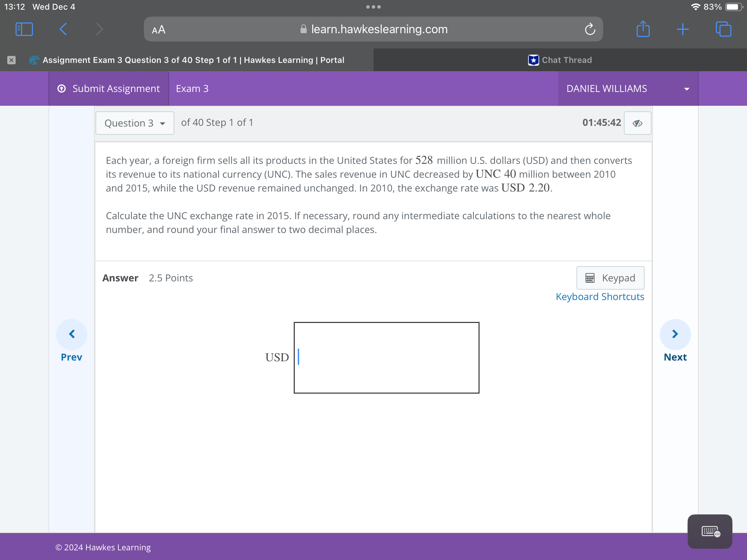Toggle the Safari sidebar icon

pos(24,29)
